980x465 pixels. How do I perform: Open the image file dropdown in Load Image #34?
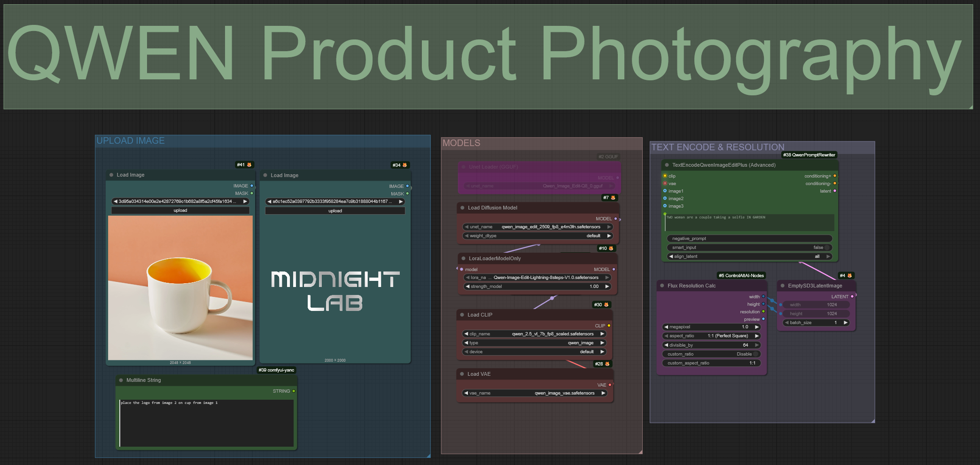[335, 201]
